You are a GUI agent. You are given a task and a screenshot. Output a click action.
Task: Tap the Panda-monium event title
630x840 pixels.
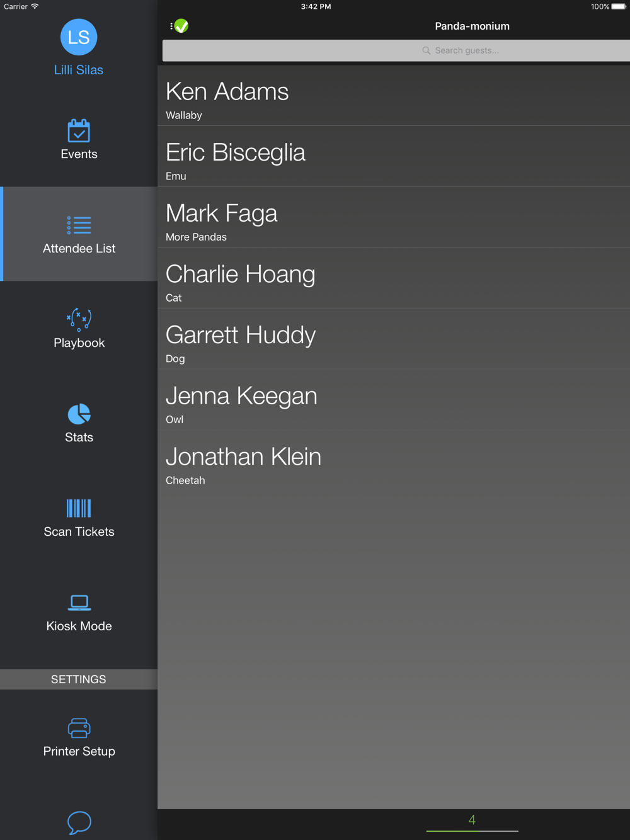coord(472,26)
